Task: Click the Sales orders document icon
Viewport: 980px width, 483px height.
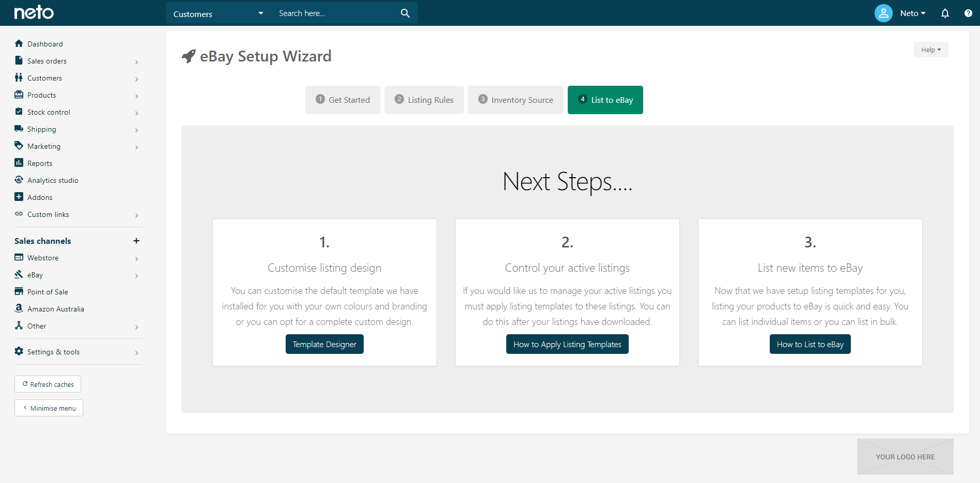Action: pyautogui.click(x=19, y=60)
